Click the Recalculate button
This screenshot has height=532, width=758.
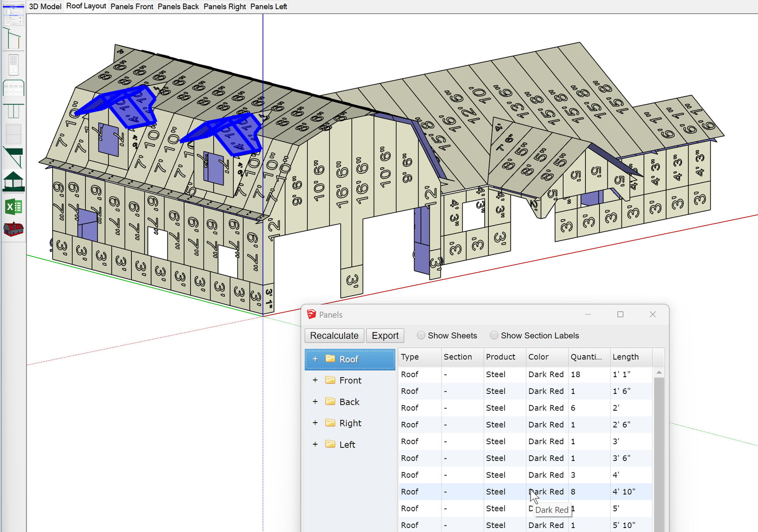pos(334,336)
